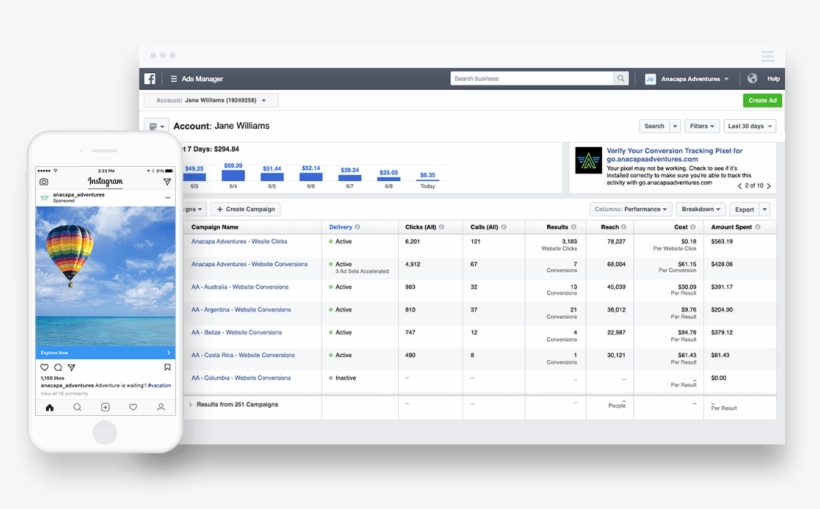Click the info icon beside Delivery
820x509 pixels.
[357, 227]
